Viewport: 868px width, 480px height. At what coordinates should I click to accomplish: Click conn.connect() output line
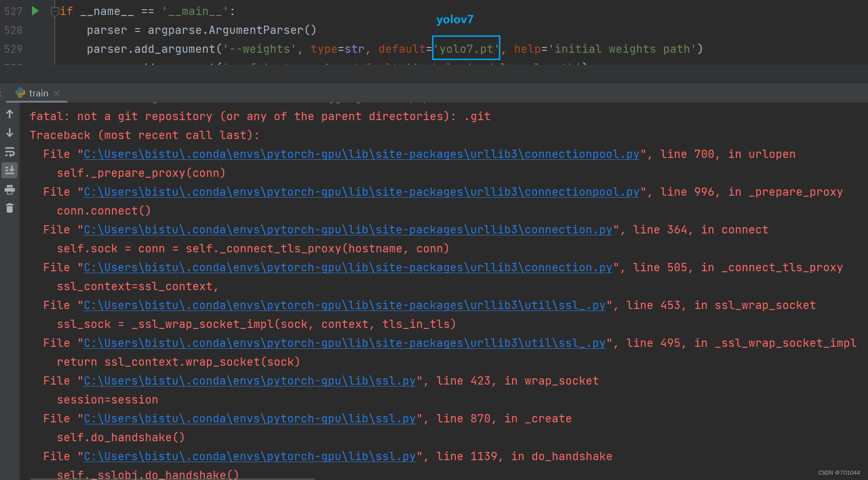point(104,211)
